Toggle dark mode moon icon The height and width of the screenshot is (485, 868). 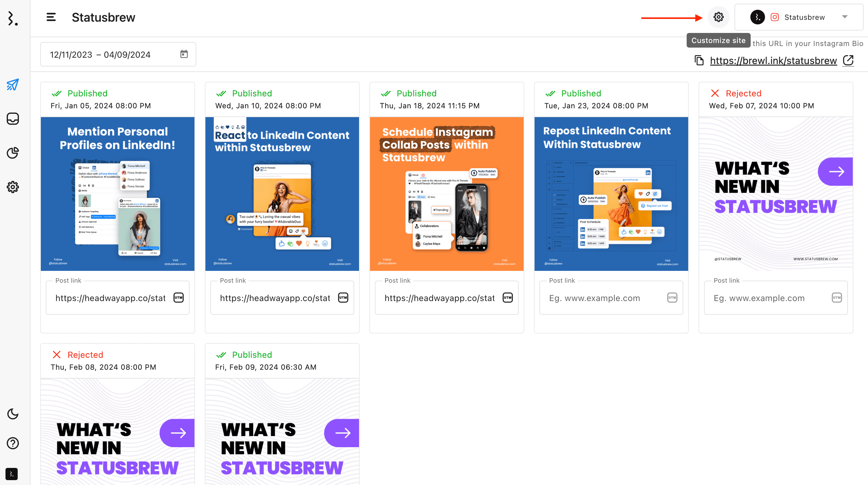click(13, 414)
